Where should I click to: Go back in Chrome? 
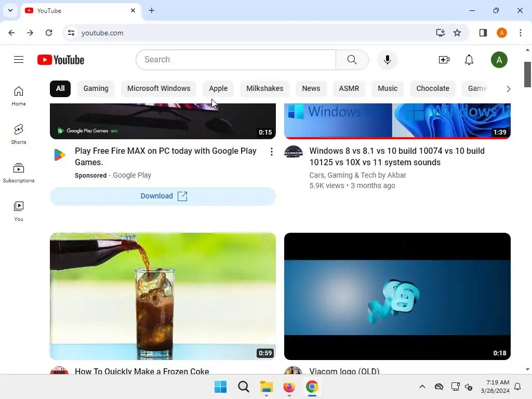point(11,33)
